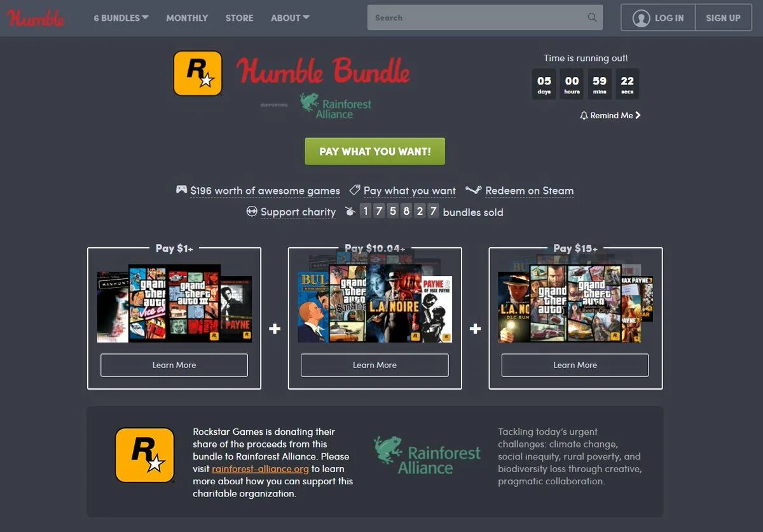Click the bundles sold counter digits
This screenshot has width=763, height=532.
point(399,211)
